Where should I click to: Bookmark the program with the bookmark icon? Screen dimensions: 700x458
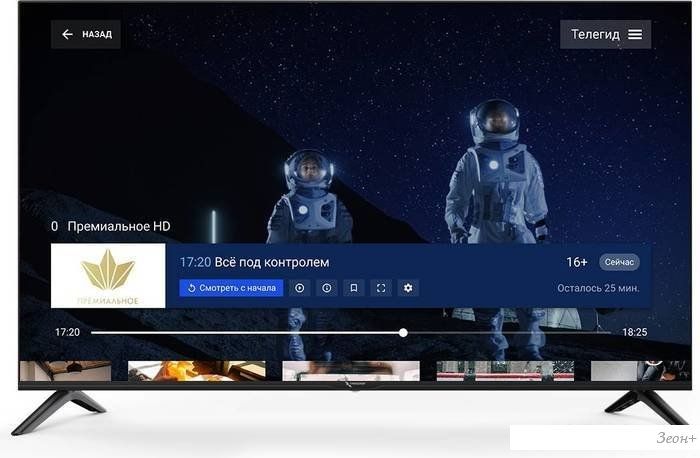[353, 288]
